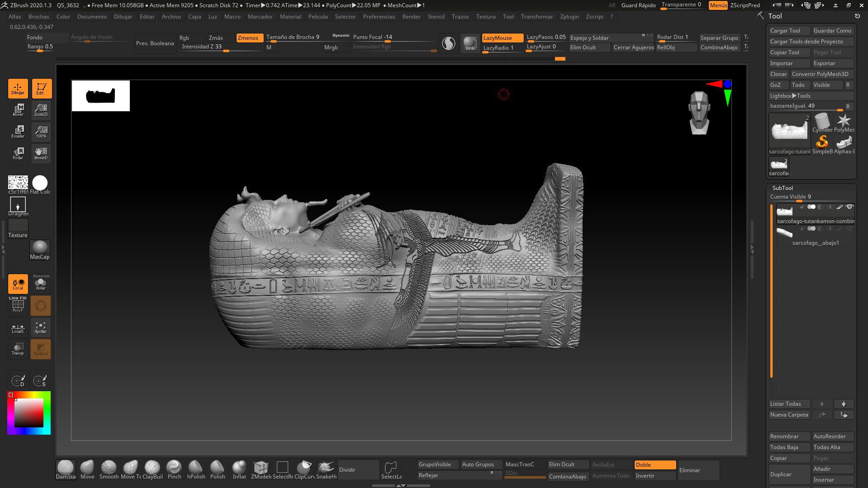The image size is (868, 488).
Task: Select the Pinch brush
Action: click(174, 470)
